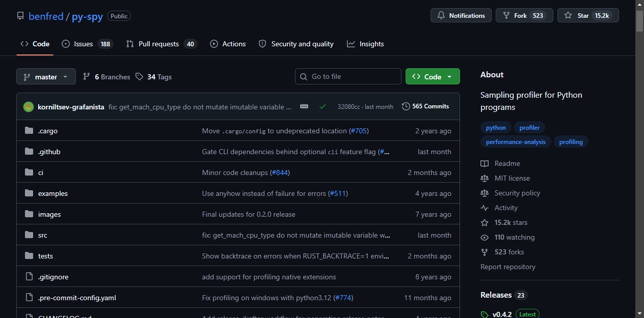Image resolution: width=644 pixels, height=318 pixels.
Task: Click the Go to file search field
Action: tap(348, 76)
